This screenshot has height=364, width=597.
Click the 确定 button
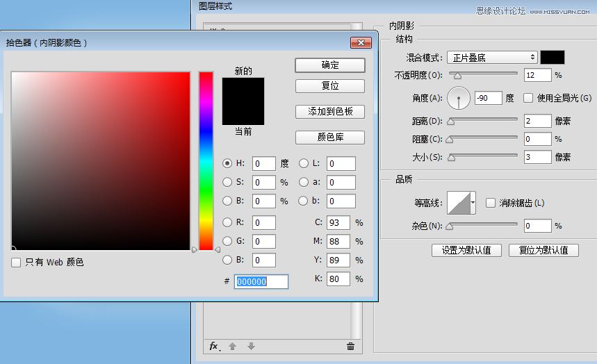[330, 65]
